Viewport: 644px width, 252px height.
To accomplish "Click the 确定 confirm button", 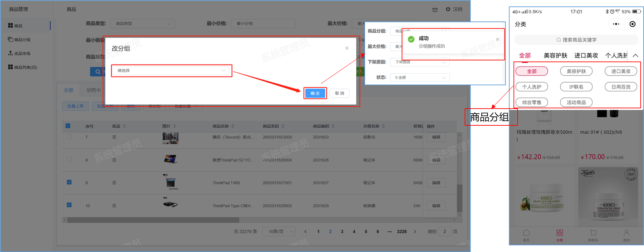I will 315,93.
